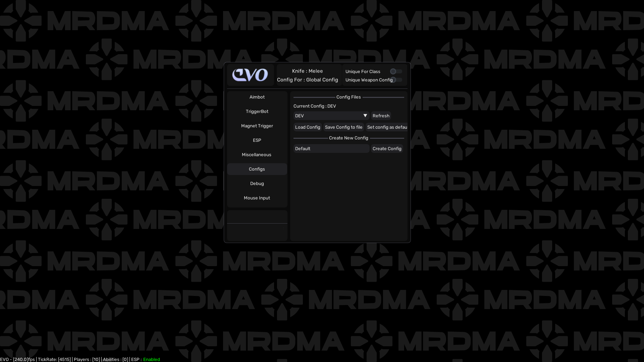Click the Knife : Melee weapon header
The height and width of the screenshot is (362, 644).
pos(307,71)
